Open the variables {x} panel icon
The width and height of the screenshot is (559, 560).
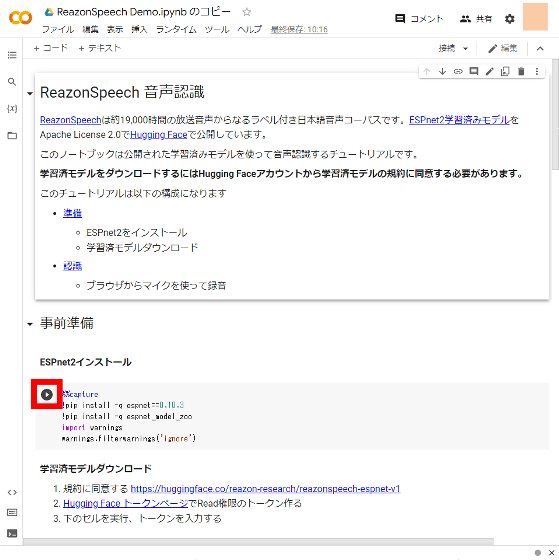pyautogui.click(x=12, y=109)
